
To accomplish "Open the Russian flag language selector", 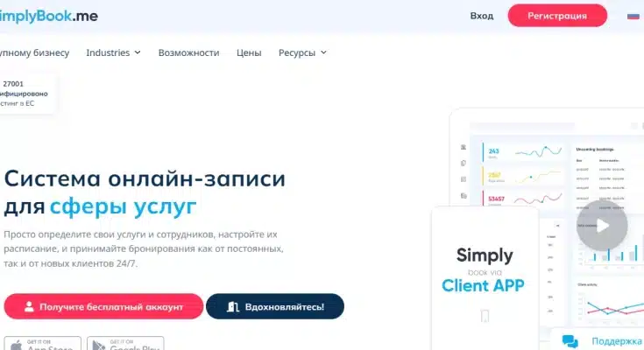I will coord(633,16).
